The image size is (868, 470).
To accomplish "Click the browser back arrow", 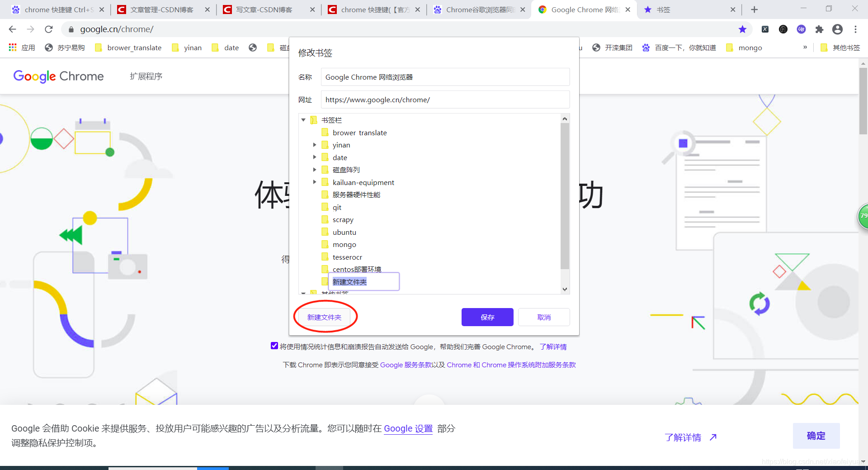I will (x=12, y=29).
